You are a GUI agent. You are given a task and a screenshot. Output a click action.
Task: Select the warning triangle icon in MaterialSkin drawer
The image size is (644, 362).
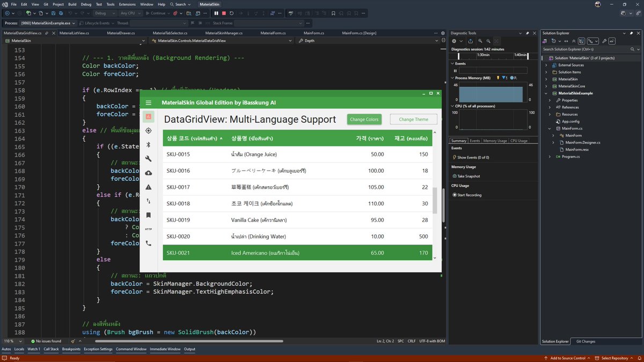[x=149, y=187]
